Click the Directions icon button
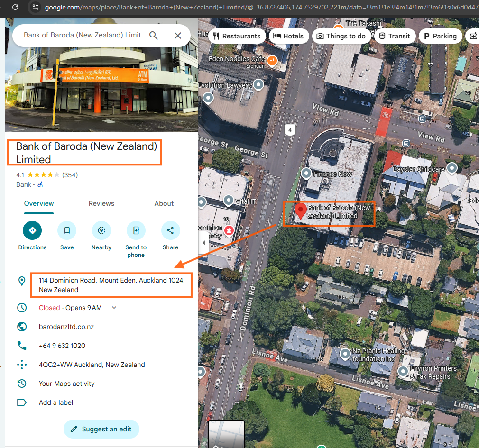The height and width of the screenshot is (448, 479). pos(32,231)
